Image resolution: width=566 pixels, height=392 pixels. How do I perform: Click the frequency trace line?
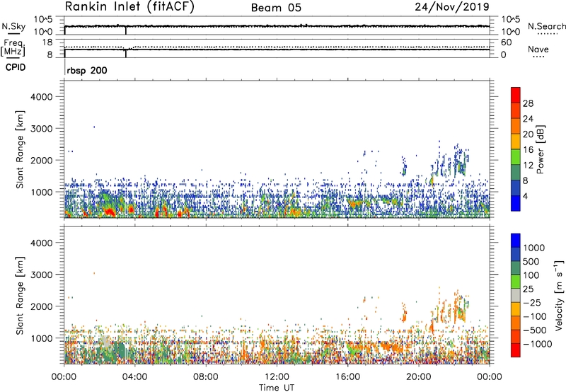click(x=277, y=50)
